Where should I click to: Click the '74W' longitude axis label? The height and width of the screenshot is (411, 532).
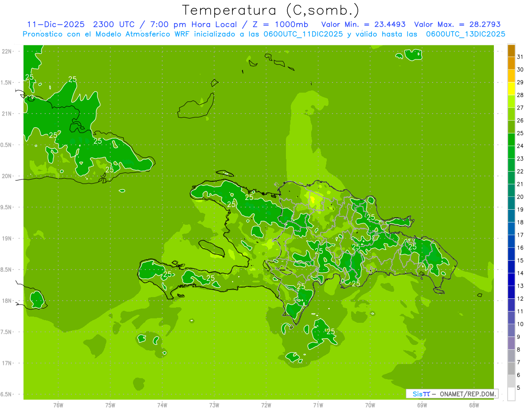(162, 405)
